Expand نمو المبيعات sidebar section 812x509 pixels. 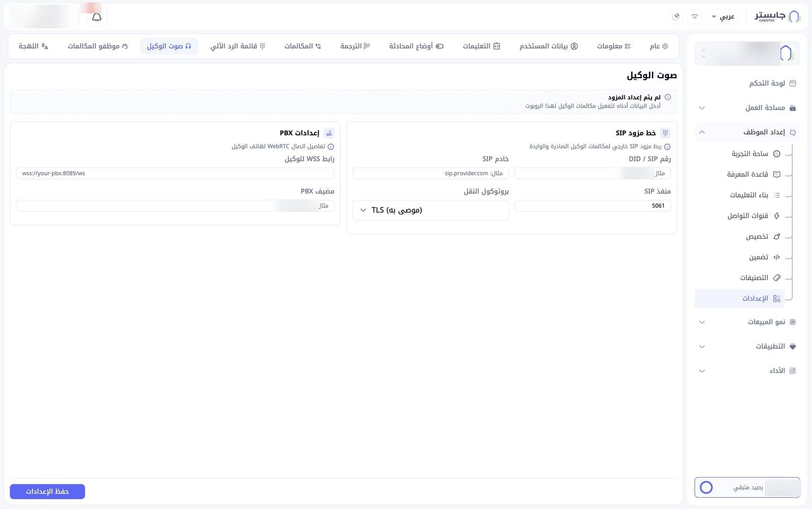[747, 322]
